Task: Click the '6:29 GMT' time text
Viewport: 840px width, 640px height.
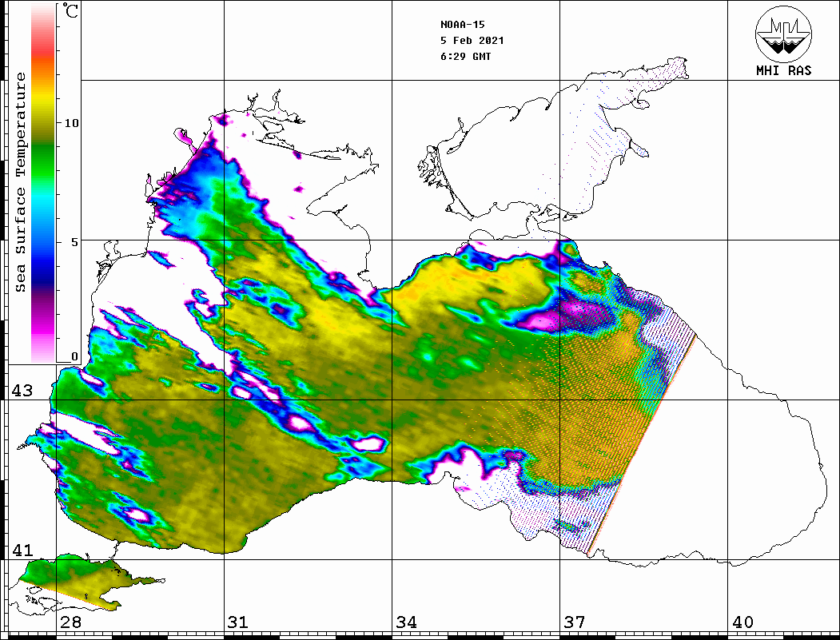Action: (x=465, y=57)
